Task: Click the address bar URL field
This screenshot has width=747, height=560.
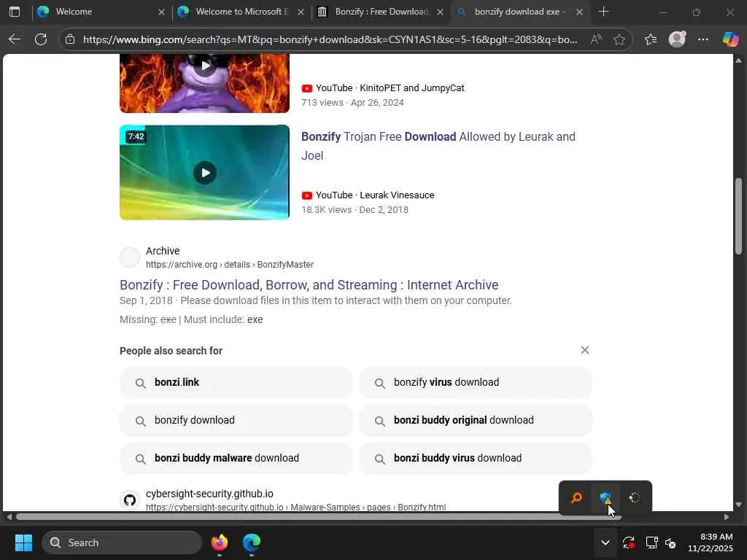Action: tap(330, 39)
